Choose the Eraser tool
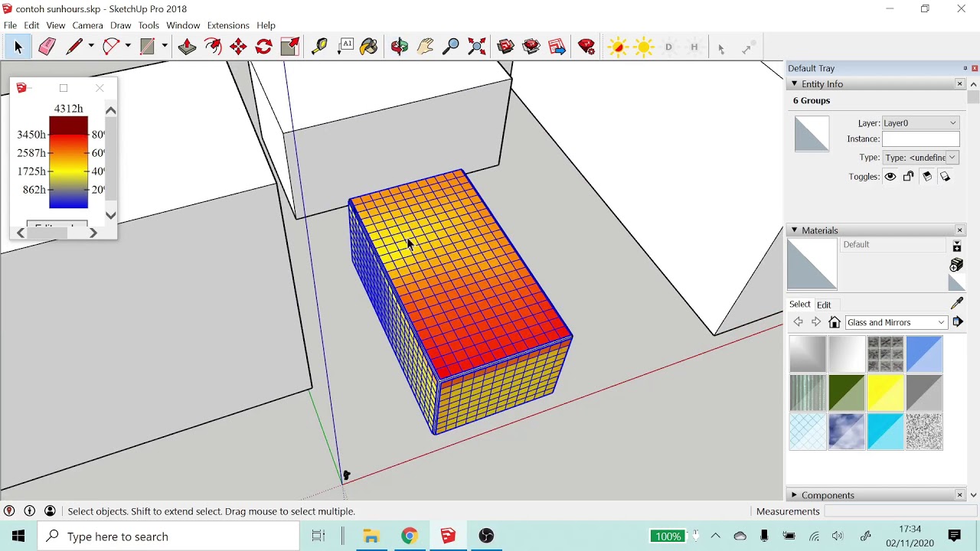The width and height of the screenshot is (980, 551). point(47,47)
